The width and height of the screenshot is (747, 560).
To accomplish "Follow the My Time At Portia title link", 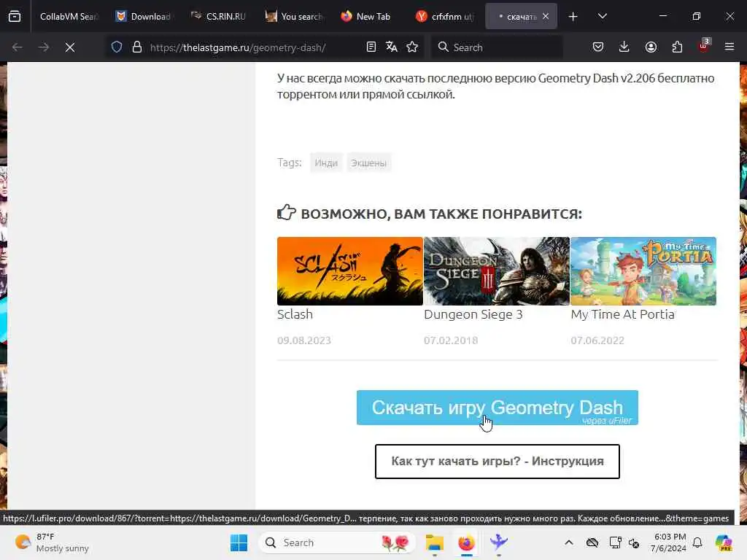I will point(623,314).
